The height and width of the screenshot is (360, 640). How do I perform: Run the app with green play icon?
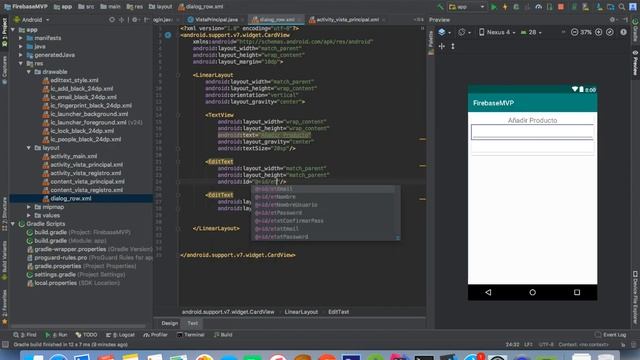click(x=494, y=7)
